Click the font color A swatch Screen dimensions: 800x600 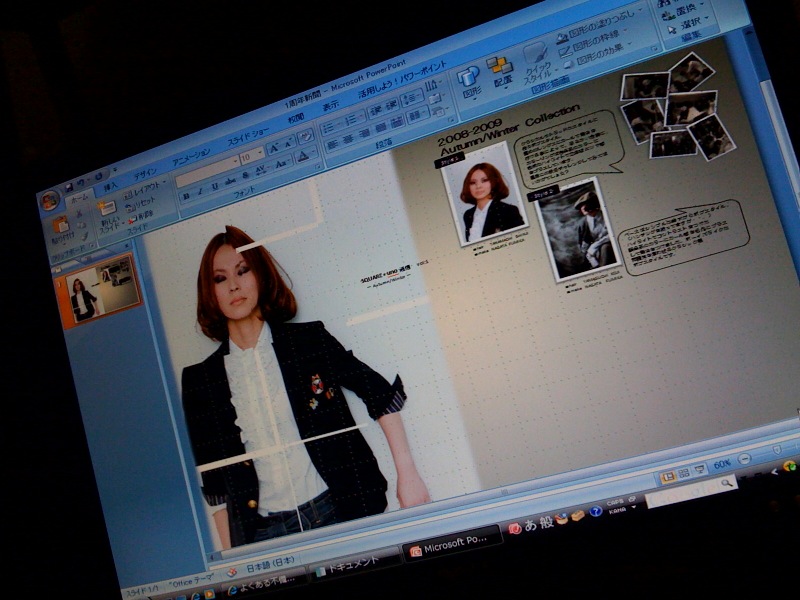tap(303, 156)
